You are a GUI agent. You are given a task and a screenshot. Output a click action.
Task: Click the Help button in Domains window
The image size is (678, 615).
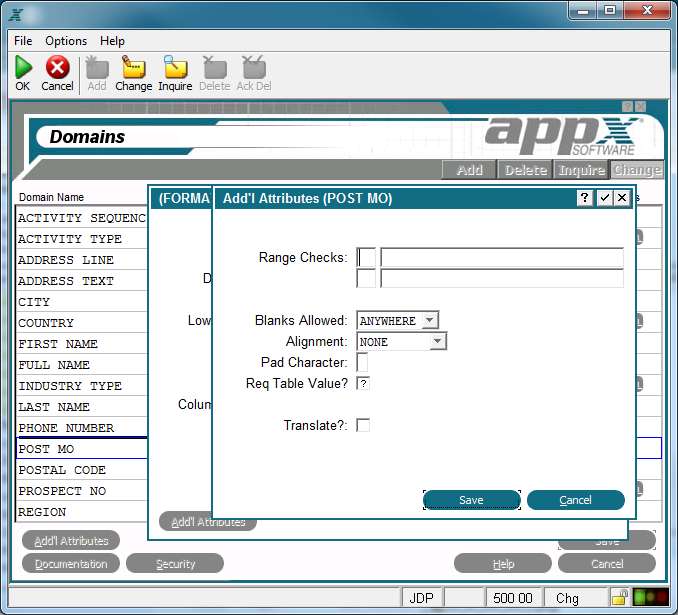click(503, 564)
